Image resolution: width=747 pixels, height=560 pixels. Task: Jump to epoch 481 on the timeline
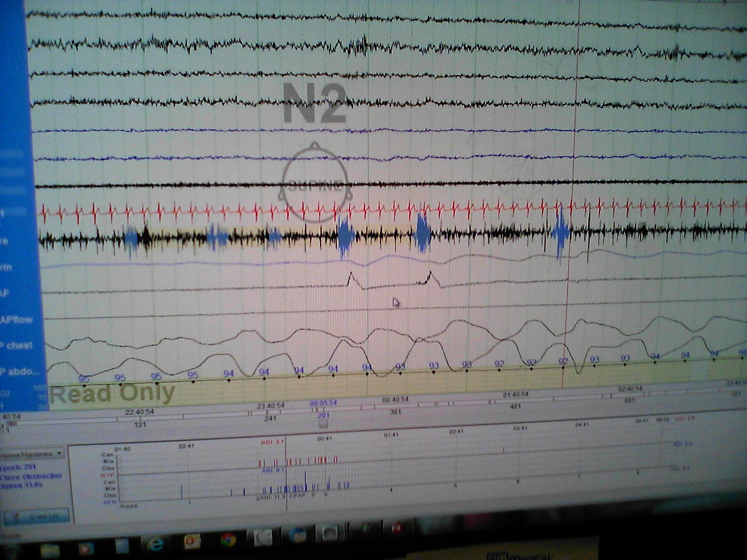tap(515, 406)
